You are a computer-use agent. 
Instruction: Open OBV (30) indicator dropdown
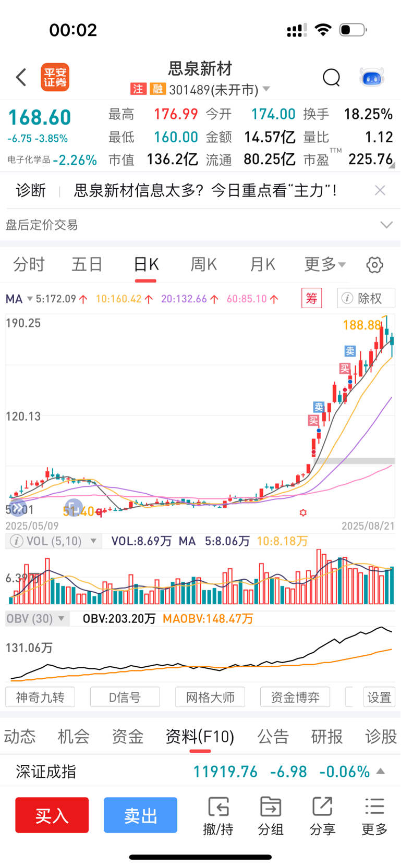37,619
